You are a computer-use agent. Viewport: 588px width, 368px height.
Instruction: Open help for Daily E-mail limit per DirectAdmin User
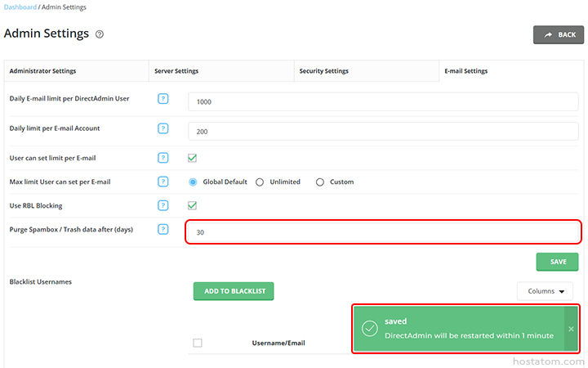click(x=163, y=99)
